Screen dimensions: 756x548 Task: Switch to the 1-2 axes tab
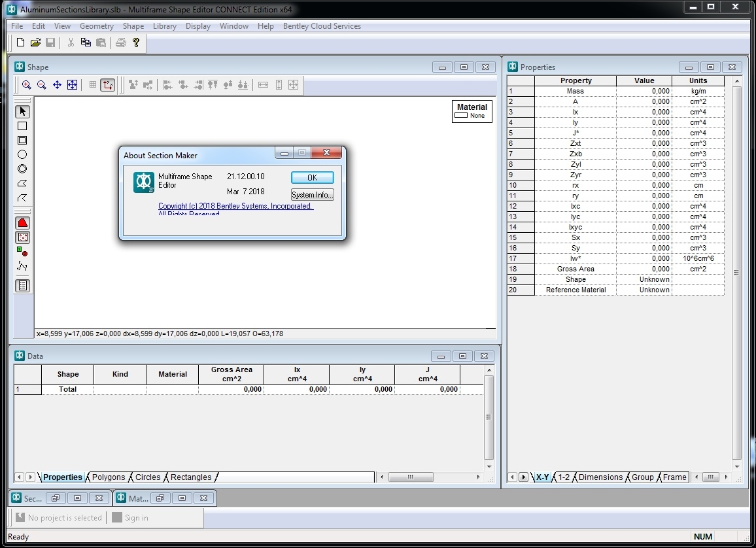tap(564, 477)
